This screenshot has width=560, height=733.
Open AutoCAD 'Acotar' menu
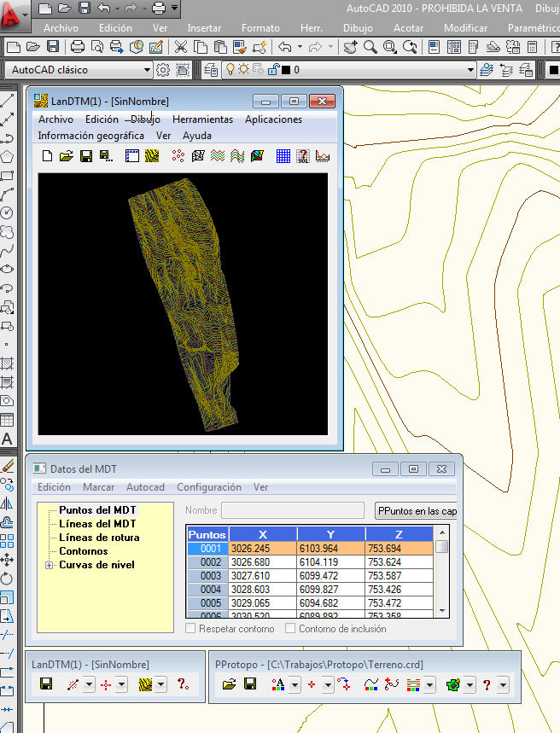point(408,28)
